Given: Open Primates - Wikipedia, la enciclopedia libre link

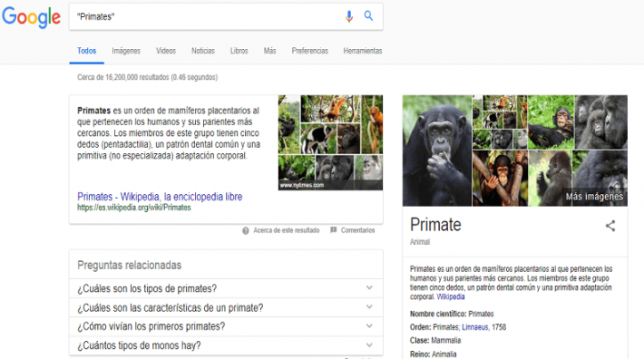Looking at the screenshot, I should pyautogui.click(x=160, y=197).
